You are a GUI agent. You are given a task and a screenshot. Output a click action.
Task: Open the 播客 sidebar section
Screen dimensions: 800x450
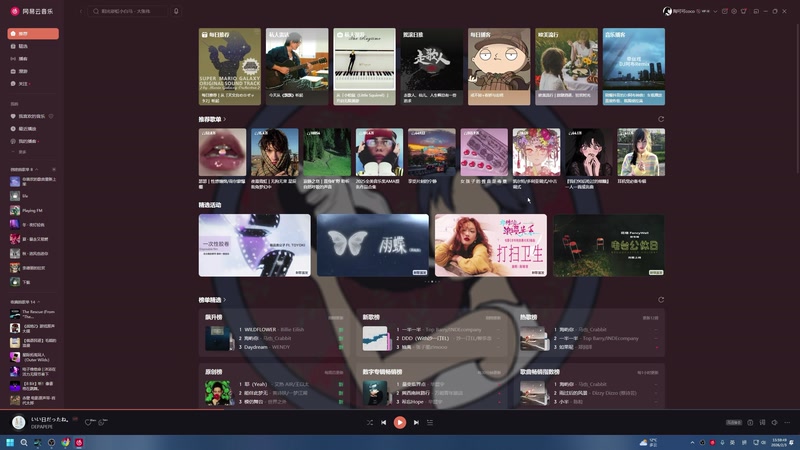(x=33, y=59)
